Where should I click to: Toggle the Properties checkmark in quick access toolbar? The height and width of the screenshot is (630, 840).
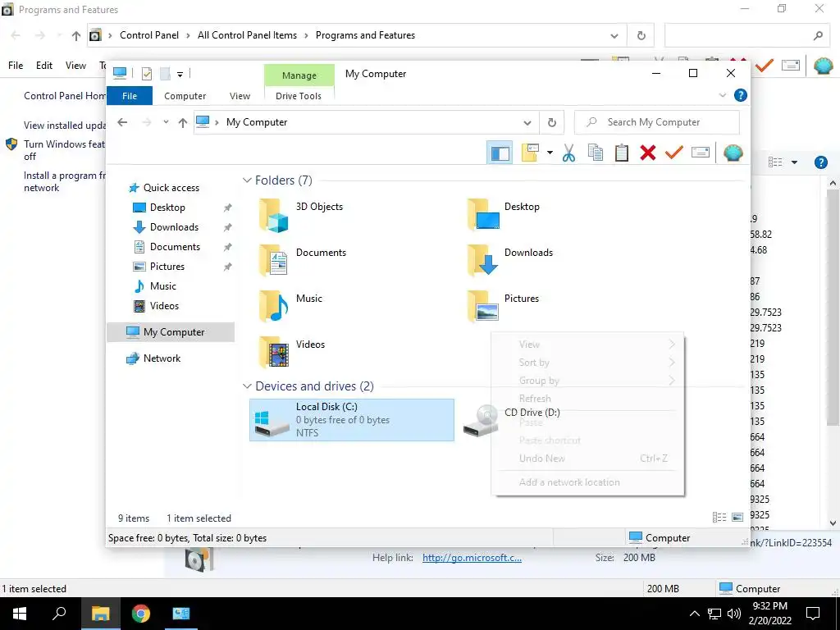tap(147, 73)
